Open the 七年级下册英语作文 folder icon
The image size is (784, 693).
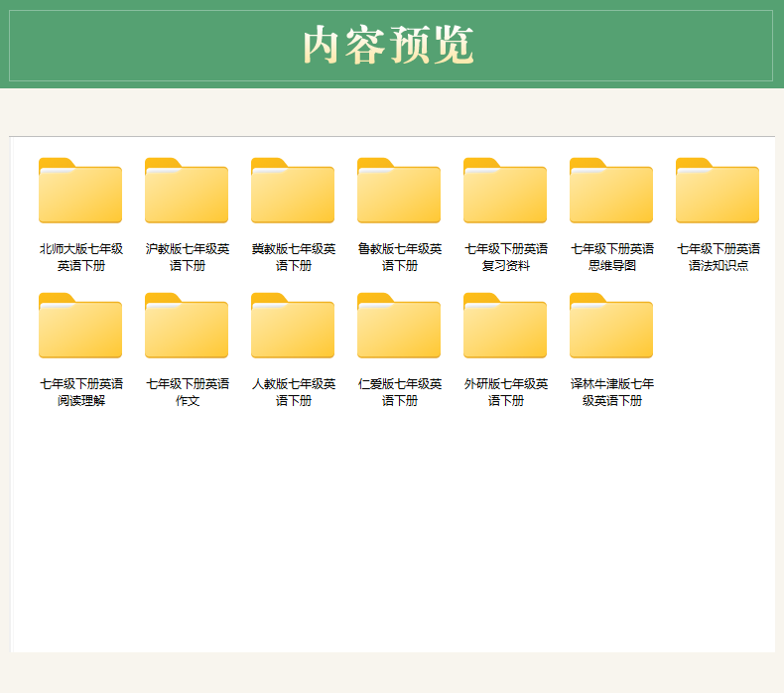[x=187, y=326]
